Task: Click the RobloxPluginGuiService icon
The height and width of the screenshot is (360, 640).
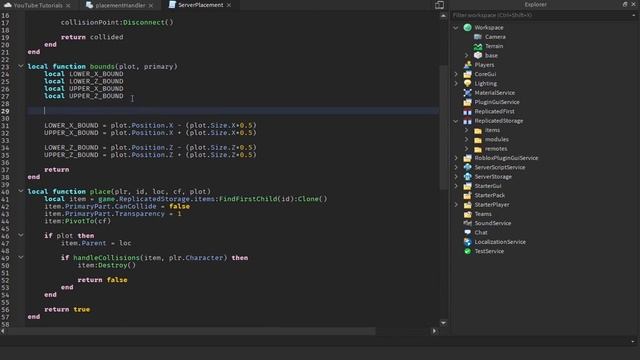Action: click(x=467, y=158)
